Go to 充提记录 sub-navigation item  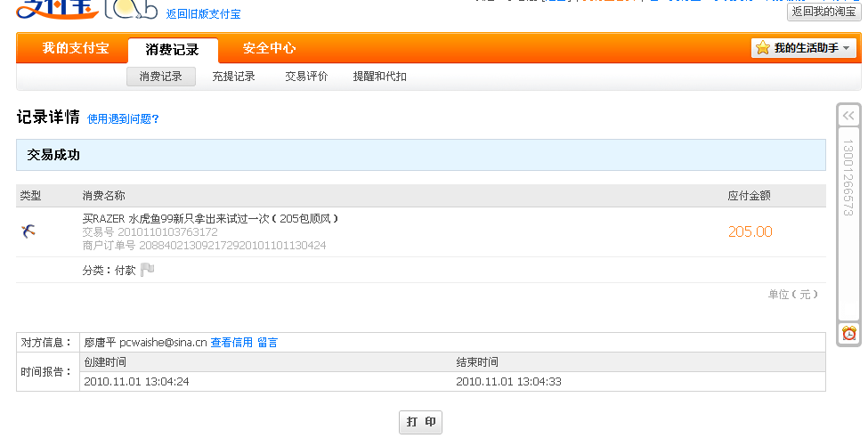pos(233,77)
